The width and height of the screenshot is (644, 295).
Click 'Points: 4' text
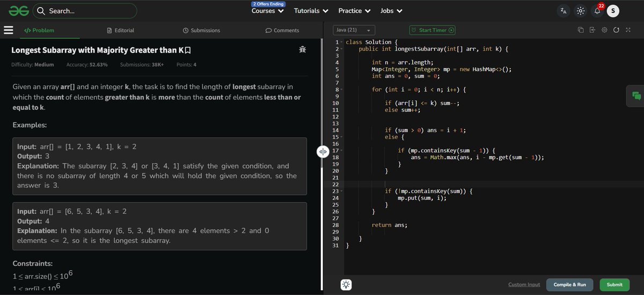coord(186,64)
